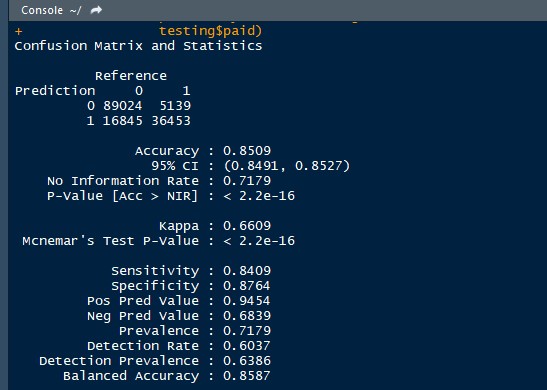The width and height of the screenshot is (547, 390).
Task: Click the ~/ working directory path
Action: point(75,10)
